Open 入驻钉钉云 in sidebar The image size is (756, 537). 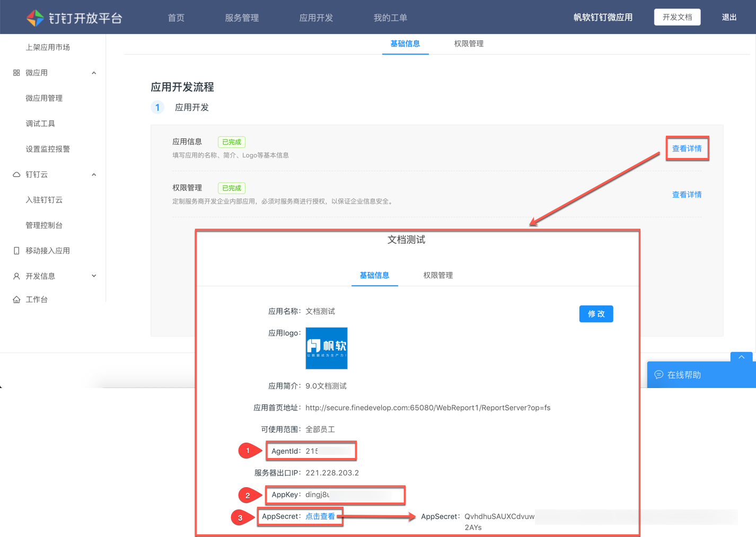[44, 200]
